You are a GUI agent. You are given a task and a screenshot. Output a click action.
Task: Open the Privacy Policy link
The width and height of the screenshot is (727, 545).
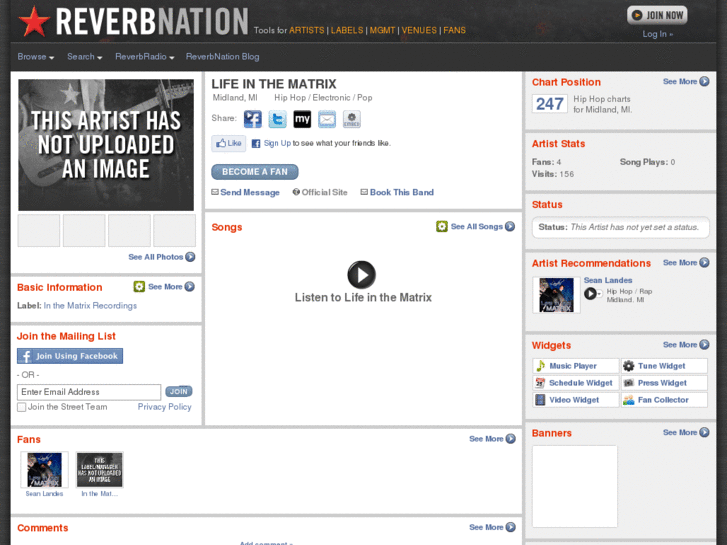[165, 407]
